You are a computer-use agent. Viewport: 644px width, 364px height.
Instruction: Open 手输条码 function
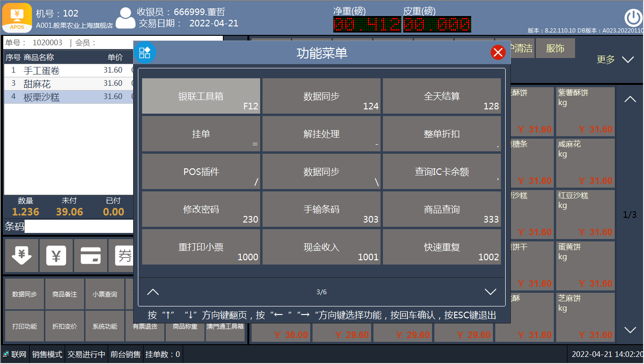pyautogui.click(x=322, y=209)
